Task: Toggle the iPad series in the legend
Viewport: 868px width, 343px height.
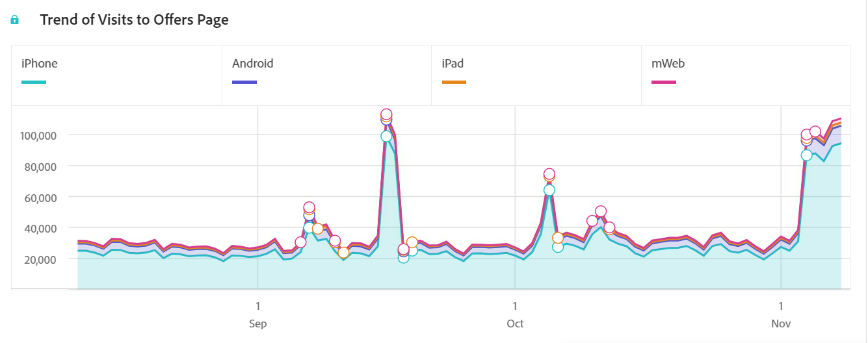Action: [x=453, y=64]
